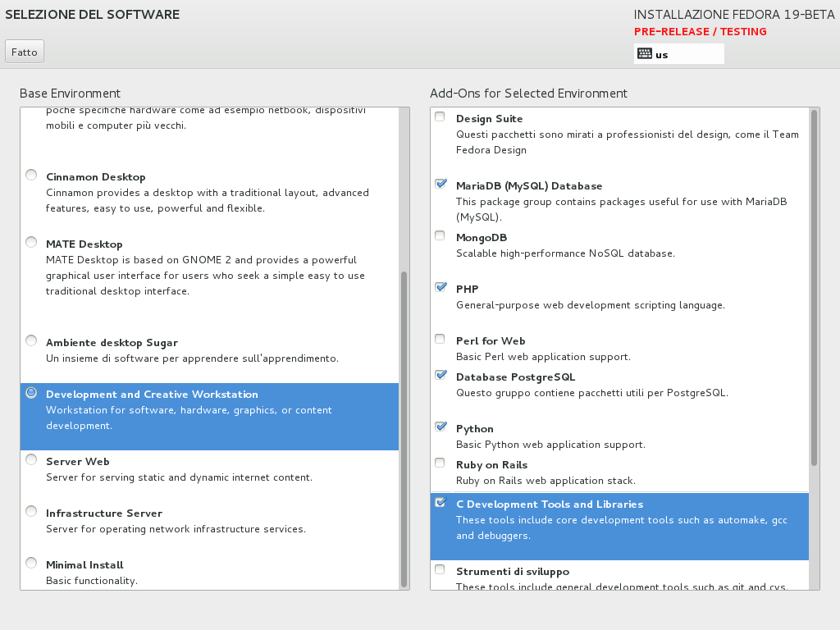The image size is (840, 630).
Task: Tick the Ruby on Rails checkbox
Action: tap(440, 463)
